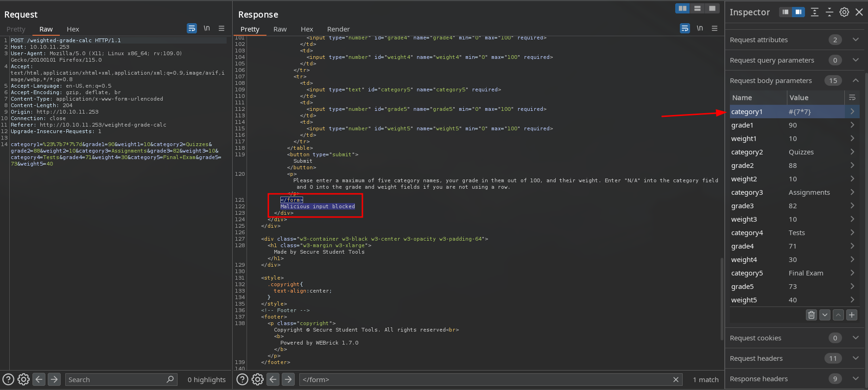Add a new body parameter
This screenshot has height=390, width=868.
pyautogui.click(x=852, y=315)
